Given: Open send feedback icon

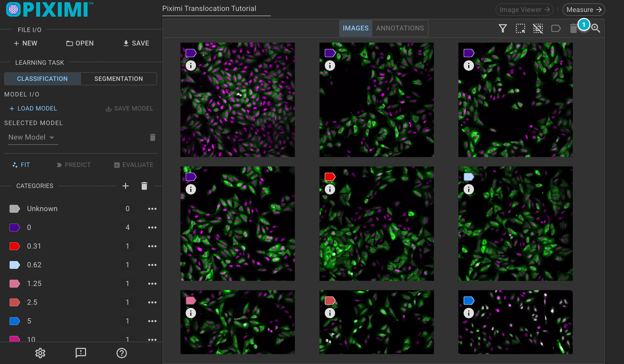Looking at the screenshot, I should pyautogui.click(x=81, y=353).
